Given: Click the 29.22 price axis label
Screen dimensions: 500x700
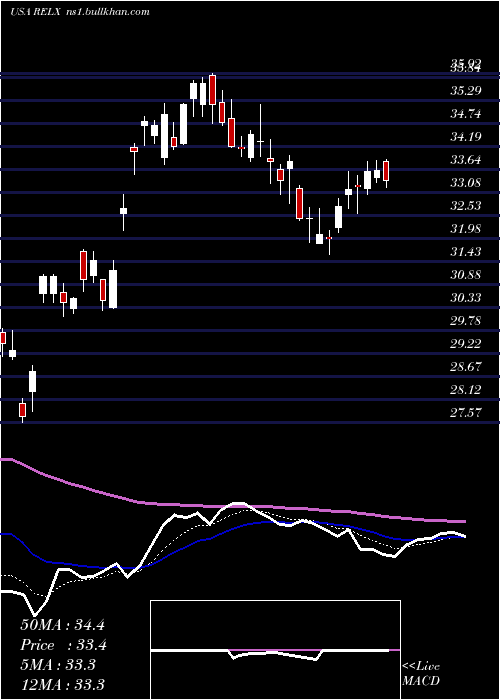Looking at the screenshot, I should [x=466, y=344].
